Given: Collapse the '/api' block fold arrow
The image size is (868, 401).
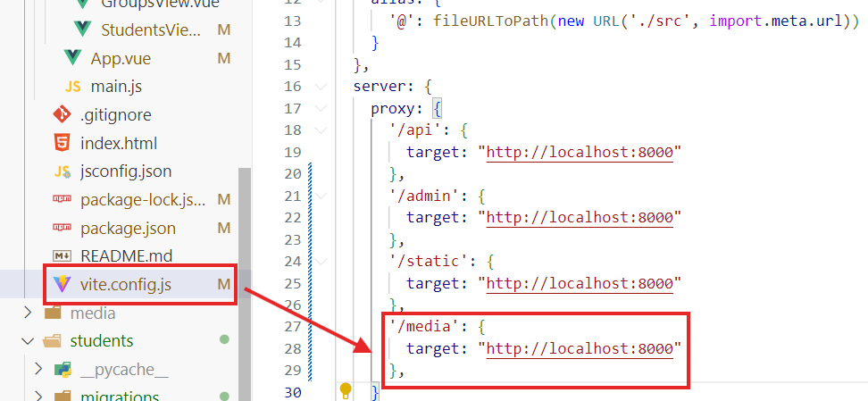Looking at the screenshot, I should pos(321,130).
